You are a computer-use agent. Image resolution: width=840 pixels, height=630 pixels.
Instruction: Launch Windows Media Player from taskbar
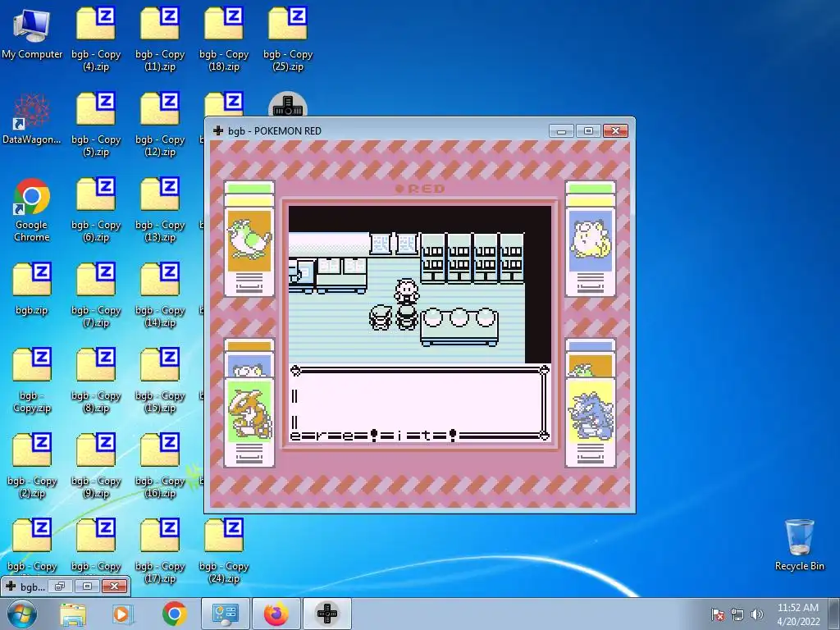tap(122, 614)
